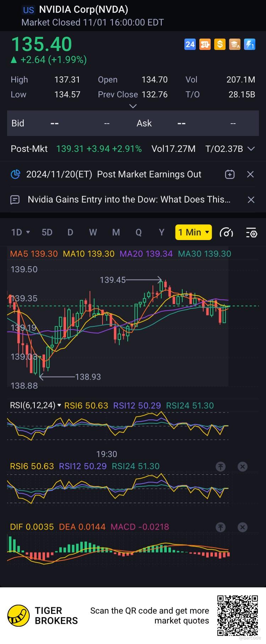The height and width of the screenshot is (644, 266).
Task: Tap the yellow dollar sign badge icon
Action: click(x=220, y=44)
